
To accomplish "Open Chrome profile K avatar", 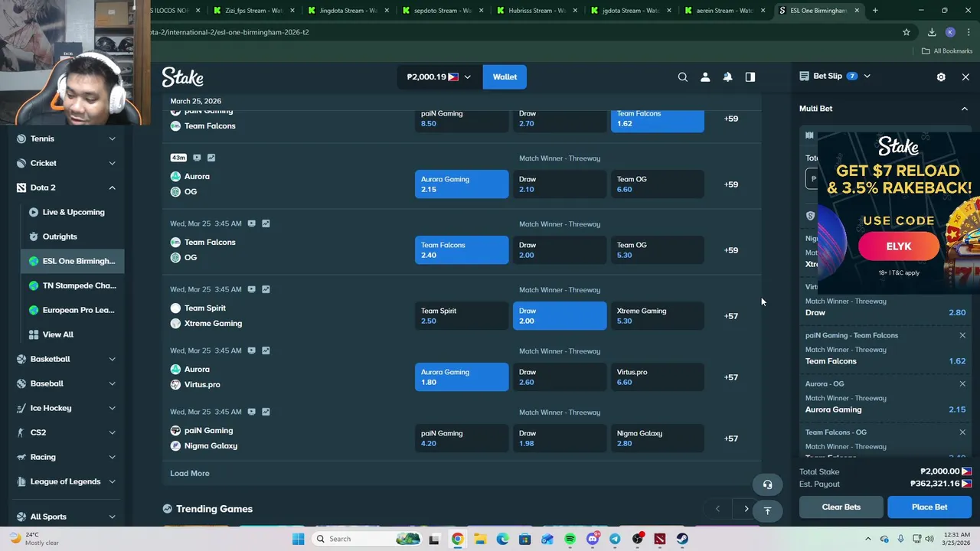I will click(x=950, y=32).
